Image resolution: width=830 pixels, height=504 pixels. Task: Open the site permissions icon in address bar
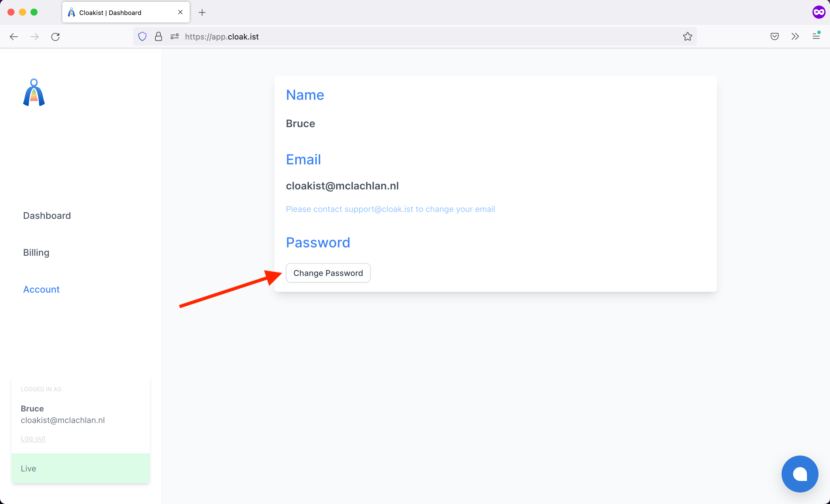(x=174, y=36)
